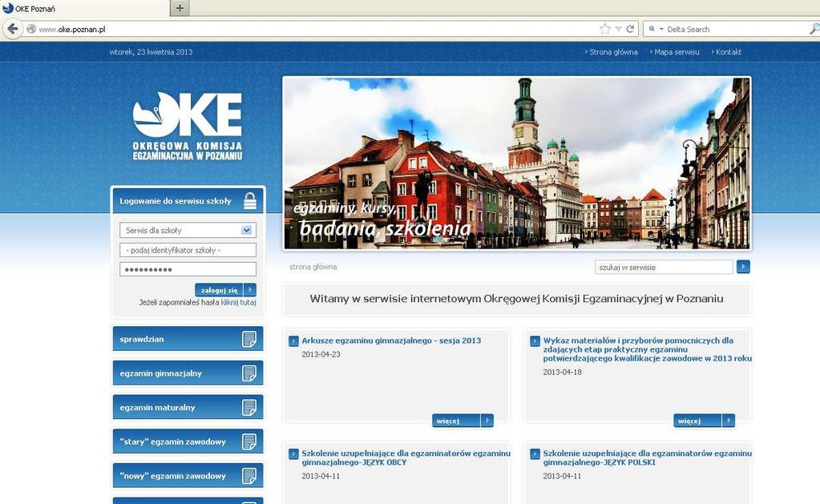820x504 pixels.
Task: Reload the page with the refresh icon
Action: (x=630, y=29)
